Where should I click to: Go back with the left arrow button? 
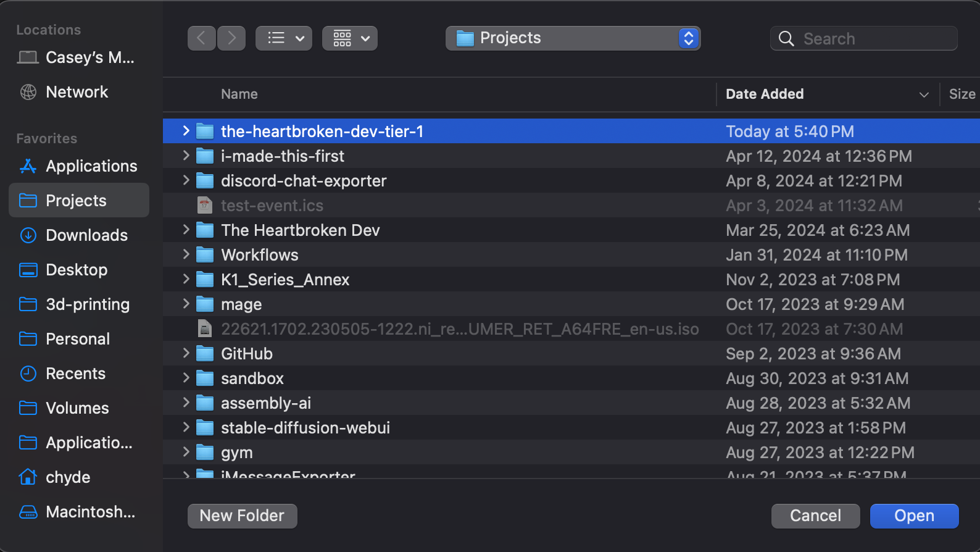pyautogui.click(x=202, y=38)
